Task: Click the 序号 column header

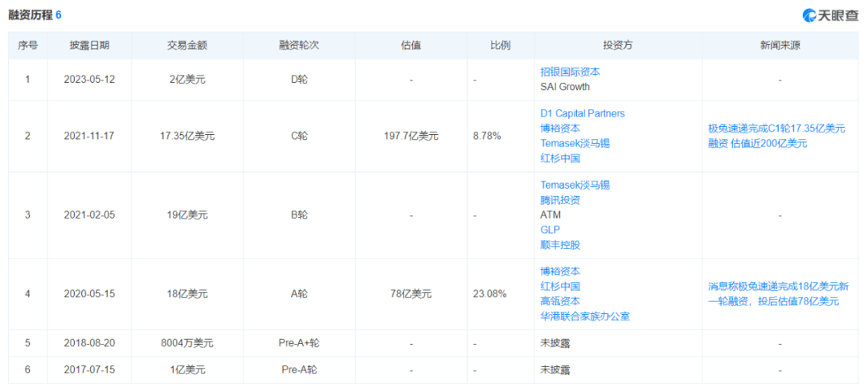Action: (x=27, y=46)
